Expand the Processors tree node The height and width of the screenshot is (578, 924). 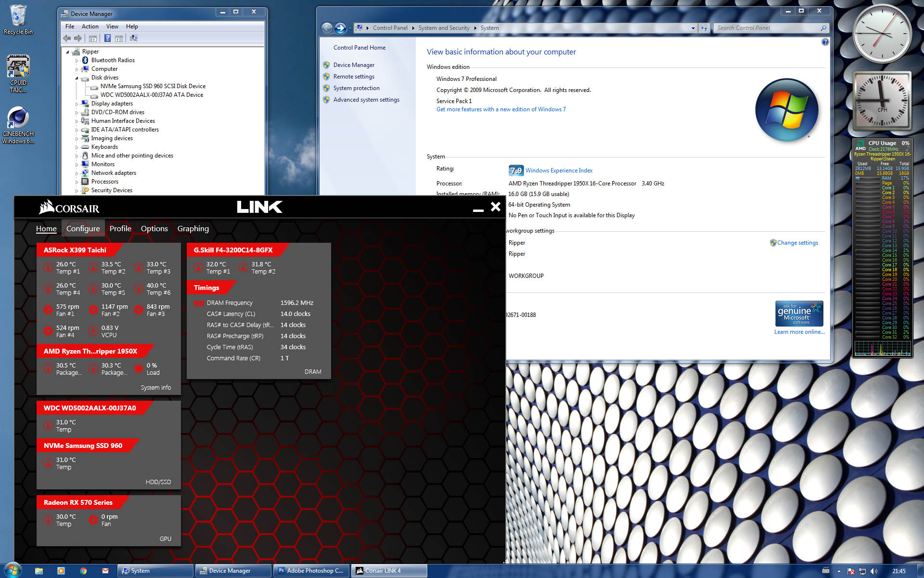click(x=77, y=182)
